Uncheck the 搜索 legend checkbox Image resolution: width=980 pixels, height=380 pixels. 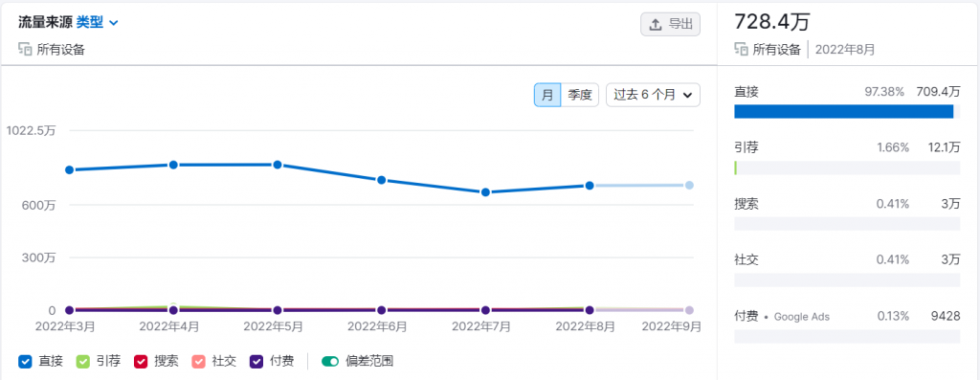pyautogui.click(x=141, y=361)
